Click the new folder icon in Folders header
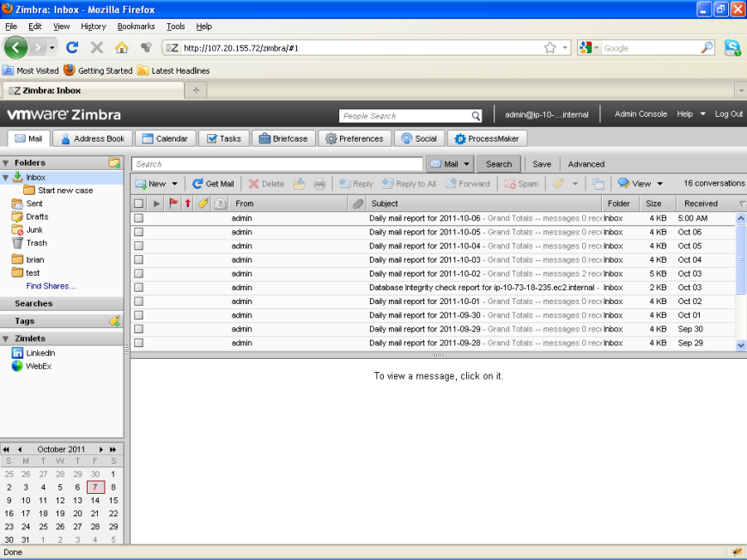This screenshot has width=747, height=560. [x=114, y=162]
